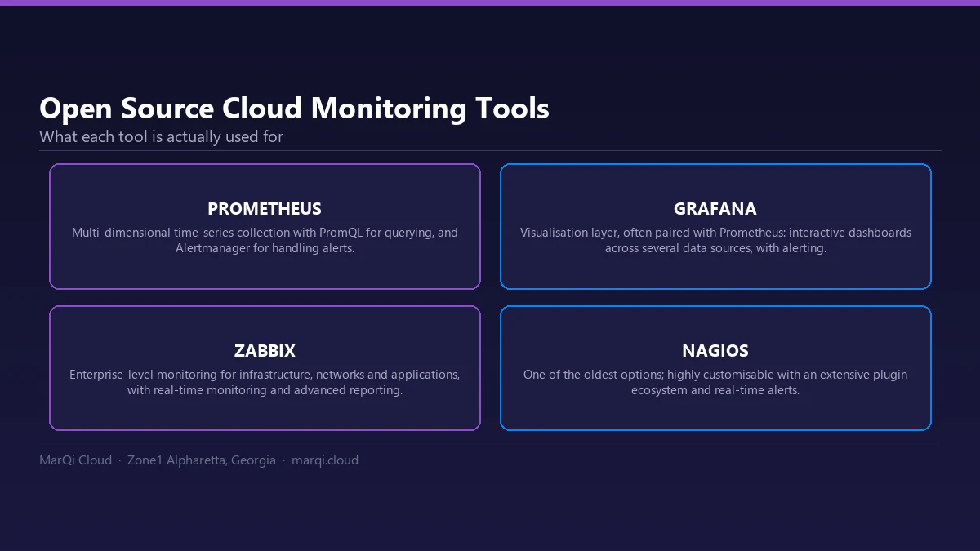The image size is (980, 551).
Task: Select the Grafana description about interactive dashboards
Action: pyautogui.click(x=715, y=240)
